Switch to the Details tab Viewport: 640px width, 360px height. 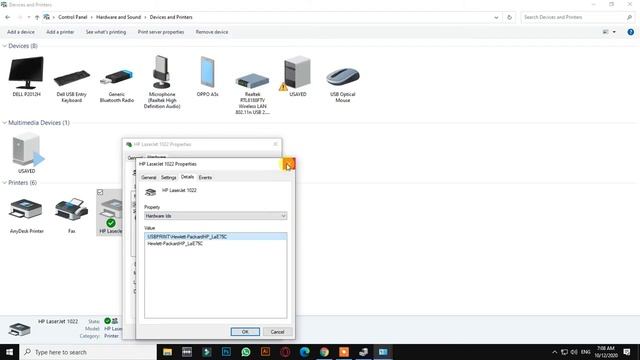[x=187, y=177]
